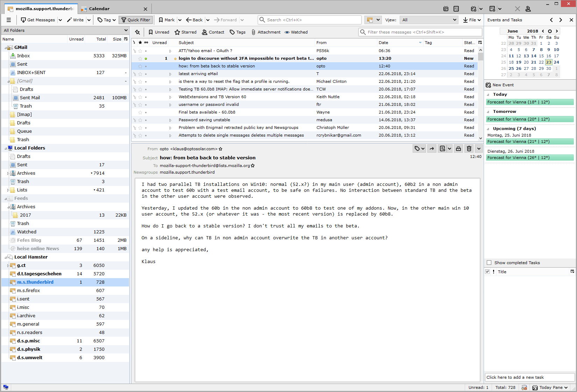Star the 'Final beta available - 60.0b8' message

[x=140, y=112]
